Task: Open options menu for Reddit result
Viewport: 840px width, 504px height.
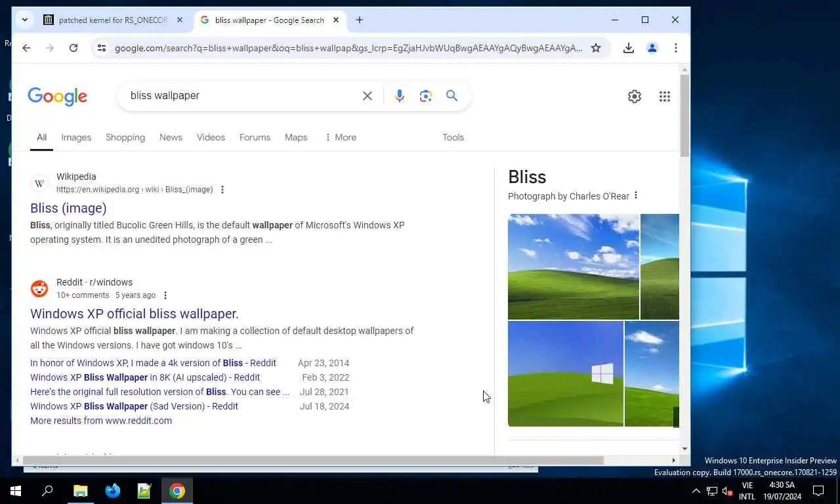Action: (x=165, y=295)
